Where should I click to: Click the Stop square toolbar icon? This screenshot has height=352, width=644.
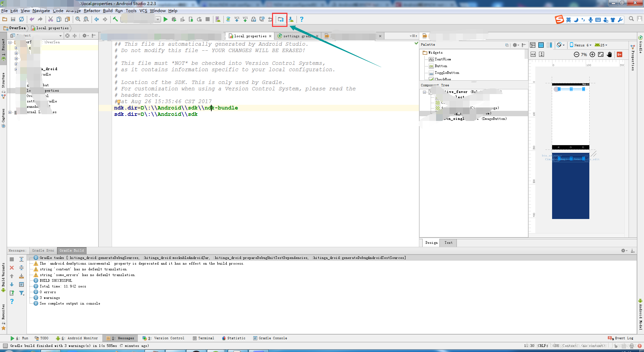point(208,19)
